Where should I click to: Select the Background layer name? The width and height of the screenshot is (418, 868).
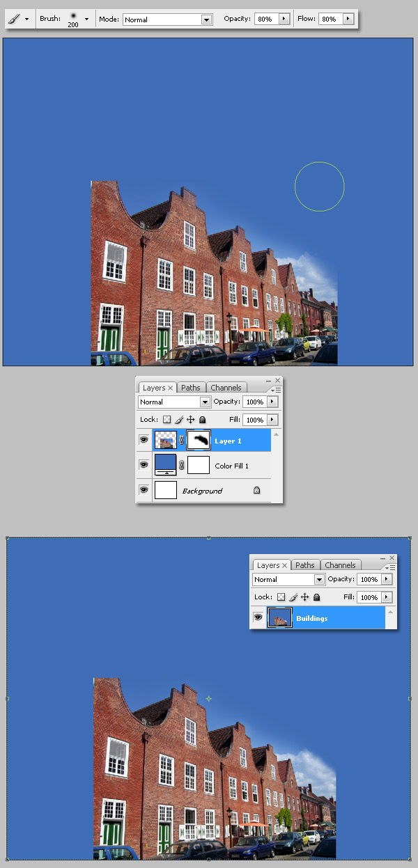tap(202, 491)
